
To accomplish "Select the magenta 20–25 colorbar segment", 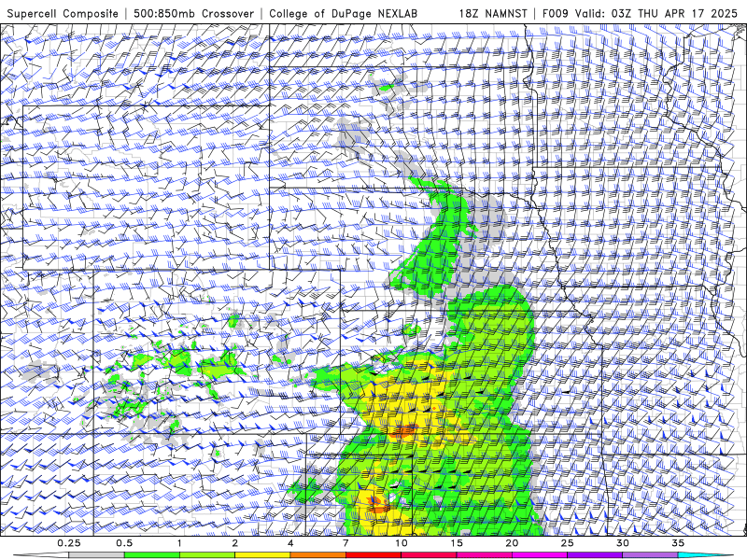I will pos(540,555).
